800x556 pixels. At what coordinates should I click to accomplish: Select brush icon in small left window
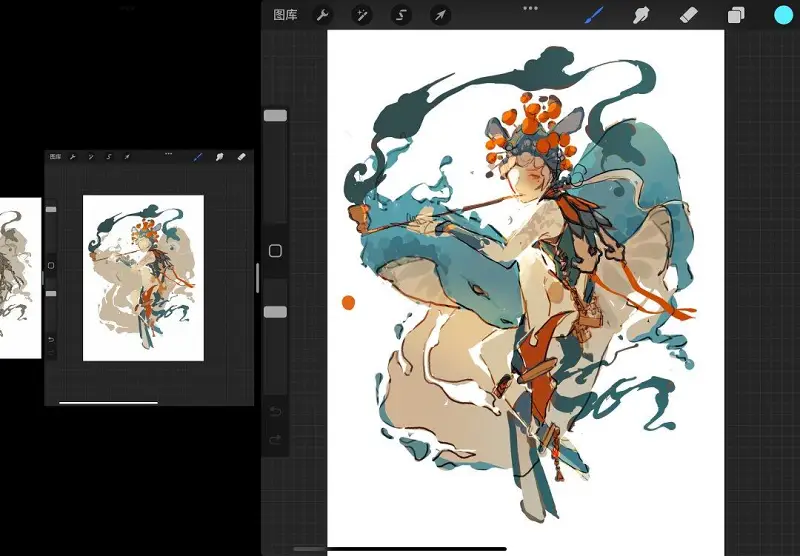(198, 157)
